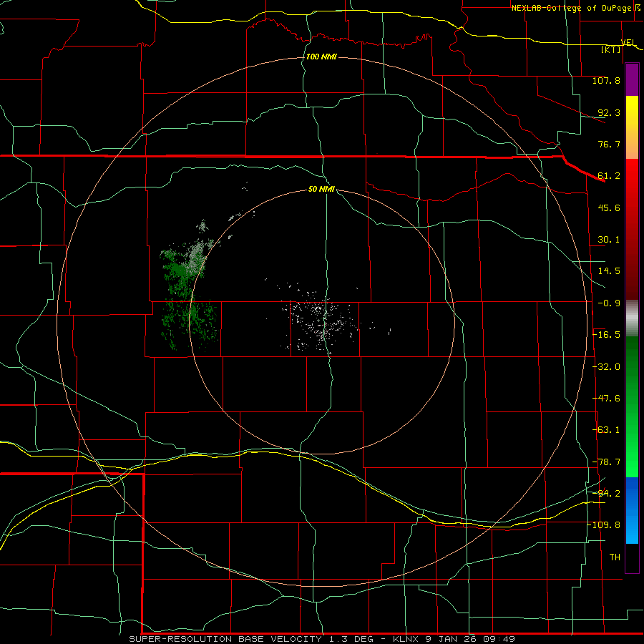The width and height of the screenshot is (644, 644).
Task: Click the TH legend label
Action: coord(615,557)
